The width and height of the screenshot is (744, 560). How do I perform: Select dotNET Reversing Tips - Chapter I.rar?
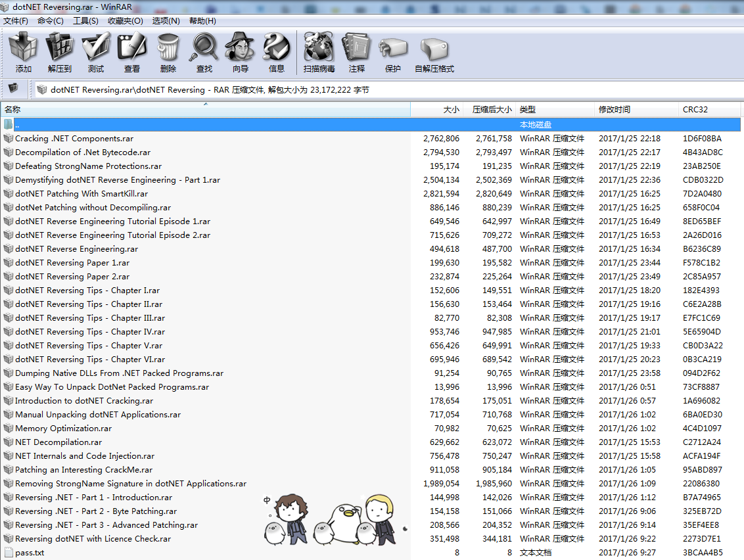[x=87, y=290]
